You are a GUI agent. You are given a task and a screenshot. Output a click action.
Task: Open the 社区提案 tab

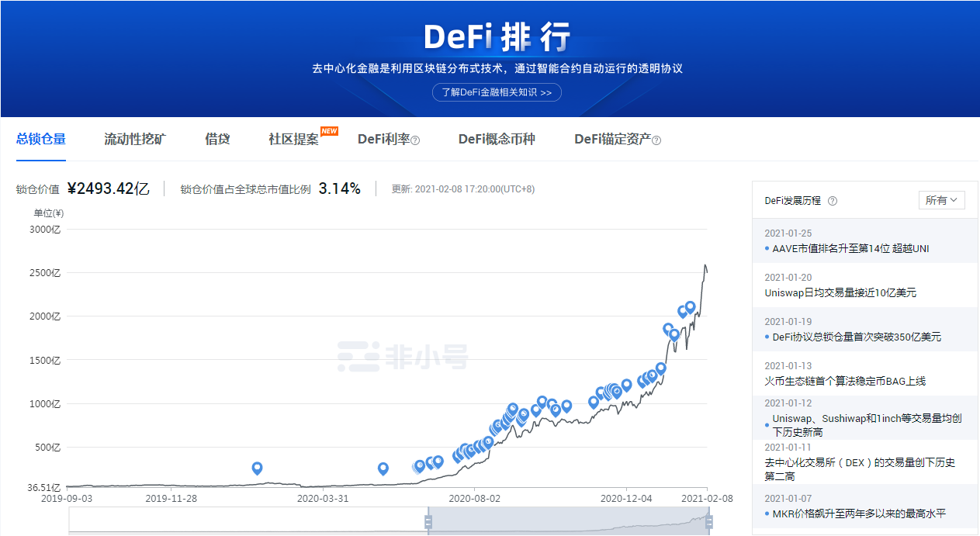(293, 140)
